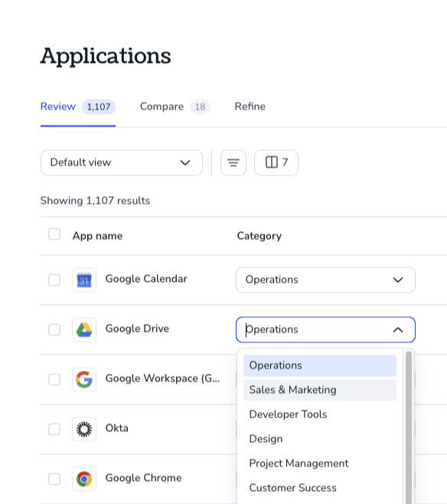Check the Google Workspace row checkbox
This screenshot has height=504, width=447.
[x=54, y=380]
